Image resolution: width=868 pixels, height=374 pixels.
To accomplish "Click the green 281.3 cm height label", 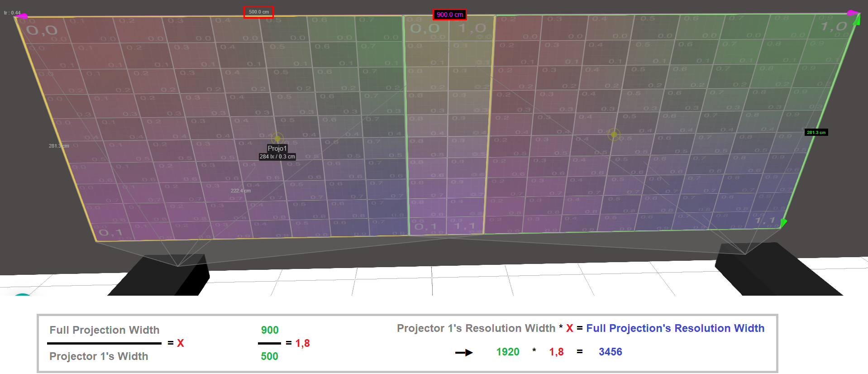I will tap(816, 133).
